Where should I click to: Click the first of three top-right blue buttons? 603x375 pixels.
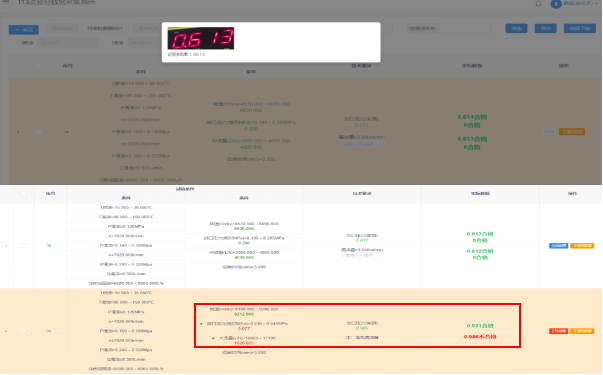pos(516,28)
